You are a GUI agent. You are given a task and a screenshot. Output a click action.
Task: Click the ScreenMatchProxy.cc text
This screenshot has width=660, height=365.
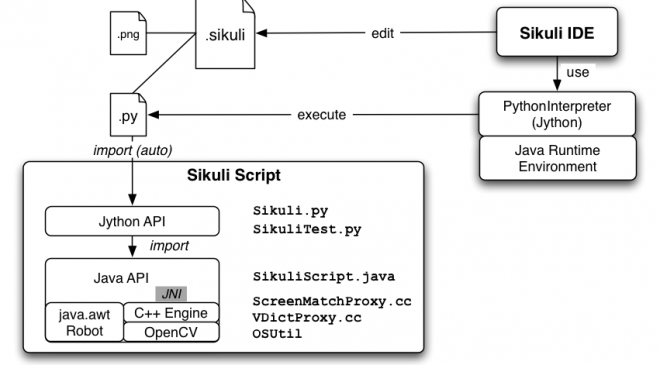[x=332, y=301]
